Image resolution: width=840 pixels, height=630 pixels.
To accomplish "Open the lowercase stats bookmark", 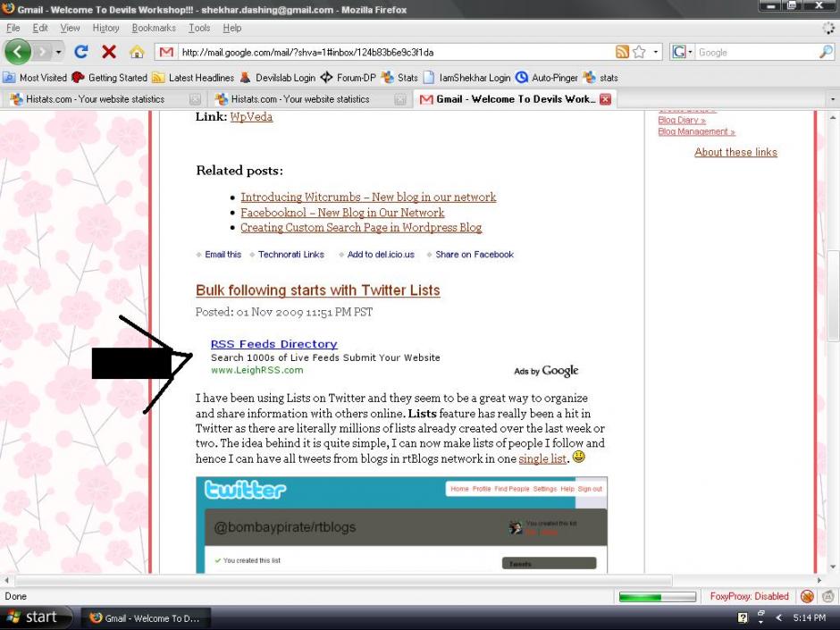I will click(601, 78).
